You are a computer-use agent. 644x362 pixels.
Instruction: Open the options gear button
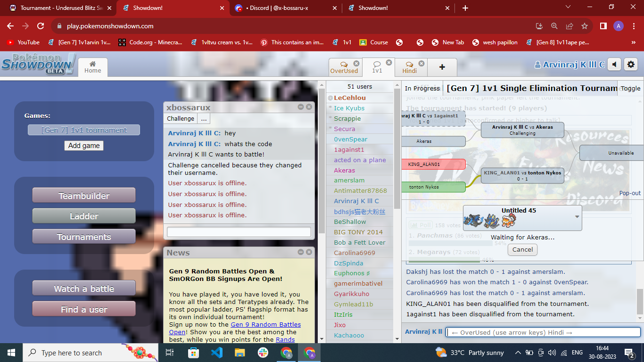point(630,65)
